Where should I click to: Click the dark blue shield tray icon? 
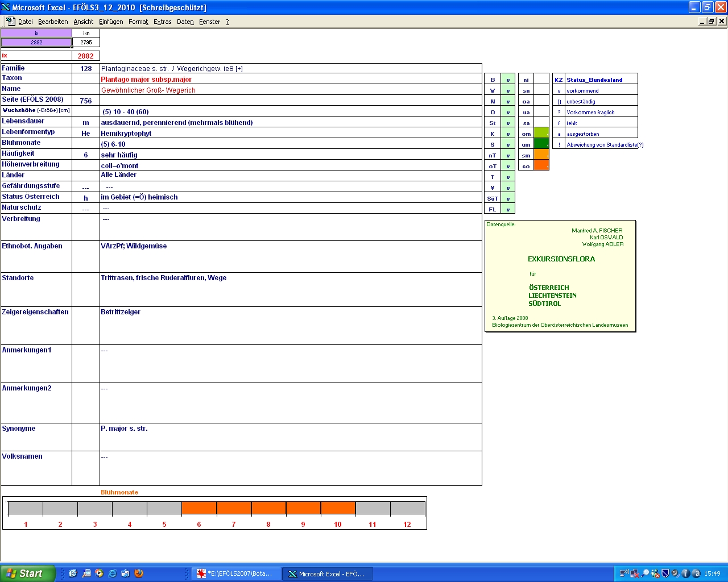[x=665, y=573]
